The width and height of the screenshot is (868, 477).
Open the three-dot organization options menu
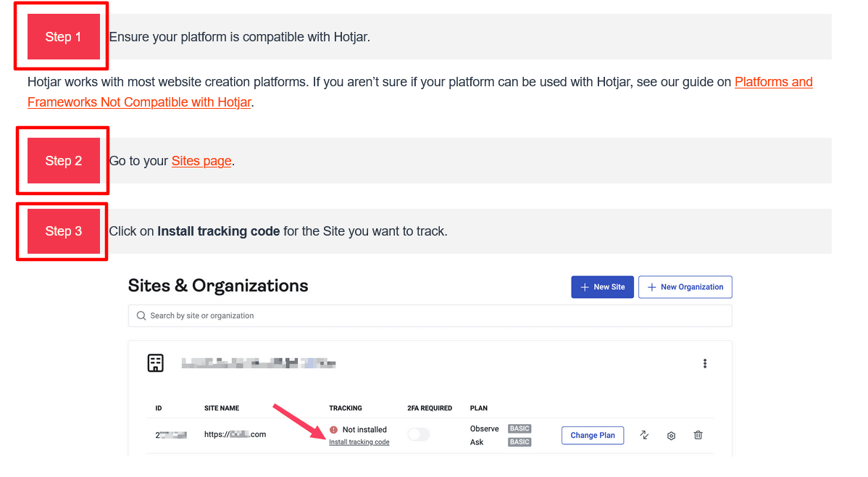[x=704, y=362]
